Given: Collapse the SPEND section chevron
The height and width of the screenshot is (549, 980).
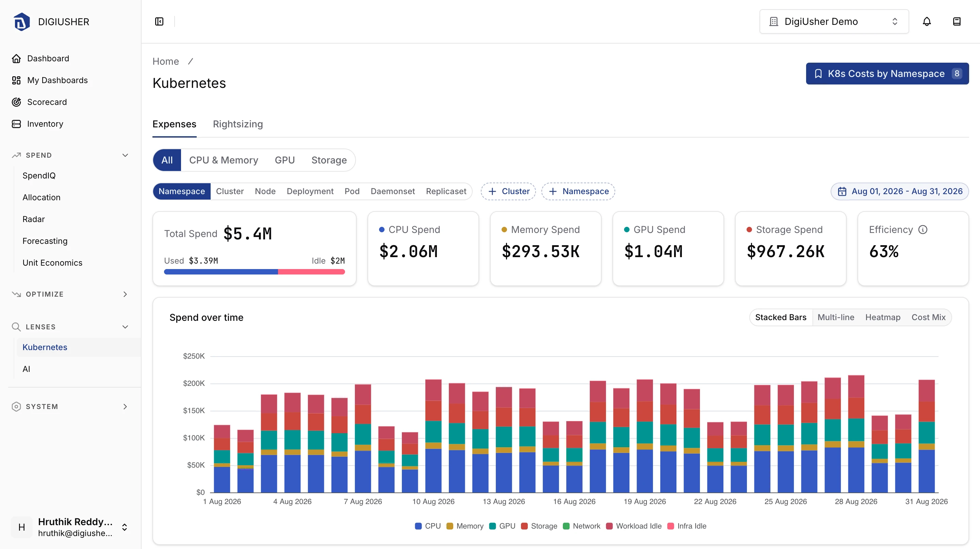Looking at the screenshot, I should pos(125,155).
